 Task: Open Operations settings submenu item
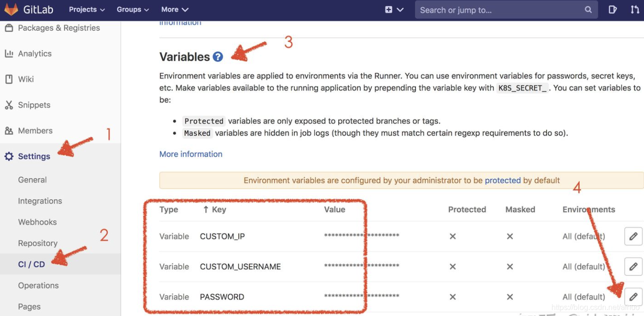tap(38, 285)
